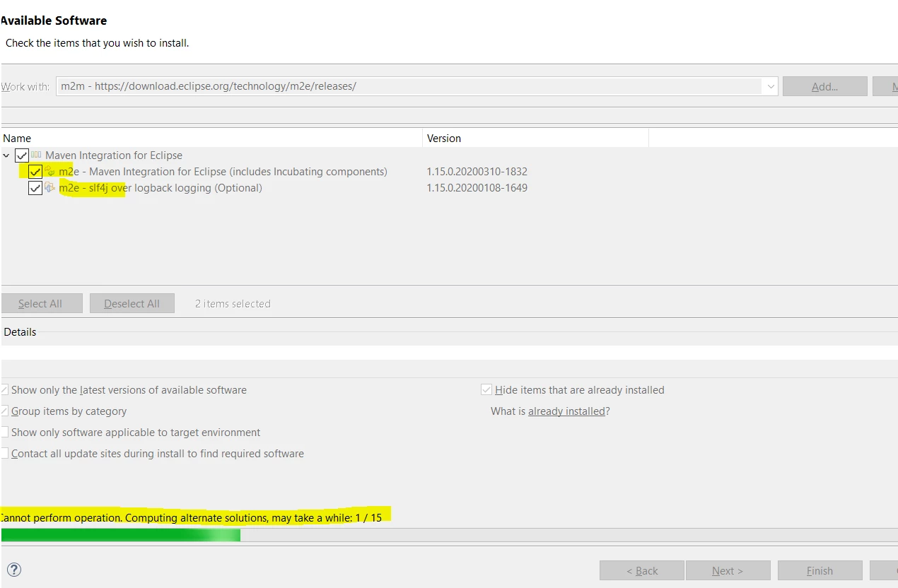
Task: Open the Work with site dropdown arrow
Action: coord(770,86)
